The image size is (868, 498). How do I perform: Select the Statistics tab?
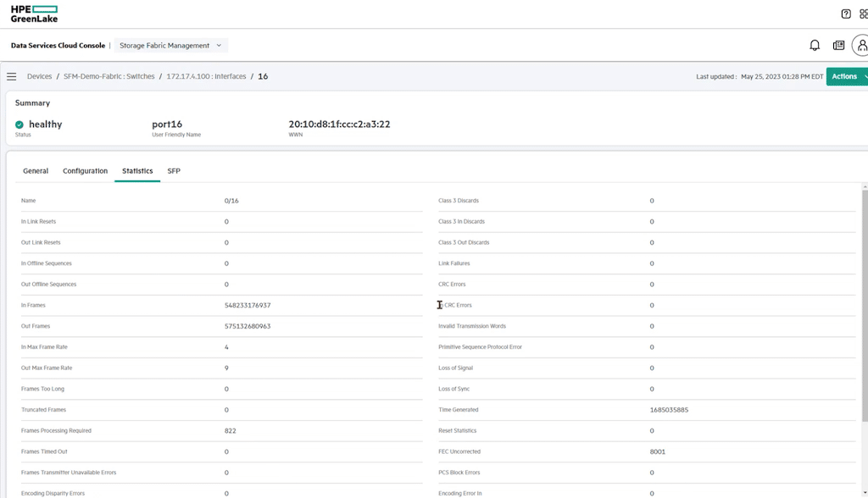tap(137, 171)
